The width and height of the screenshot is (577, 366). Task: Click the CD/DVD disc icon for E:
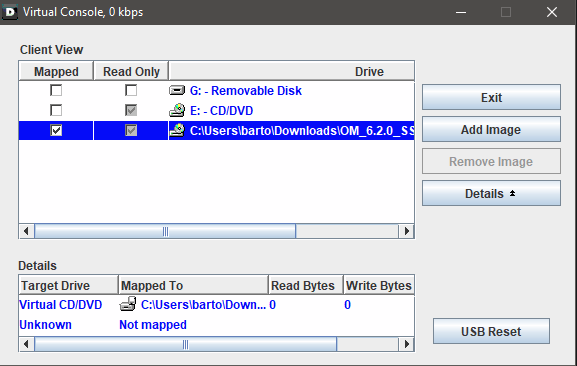(177, 110)
